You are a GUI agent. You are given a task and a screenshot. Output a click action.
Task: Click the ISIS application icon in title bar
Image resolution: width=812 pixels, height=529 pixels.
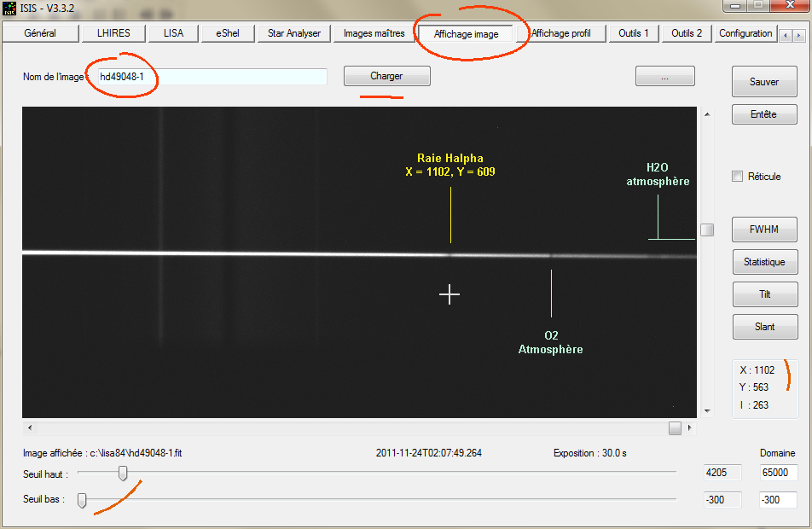coord(10,9)
